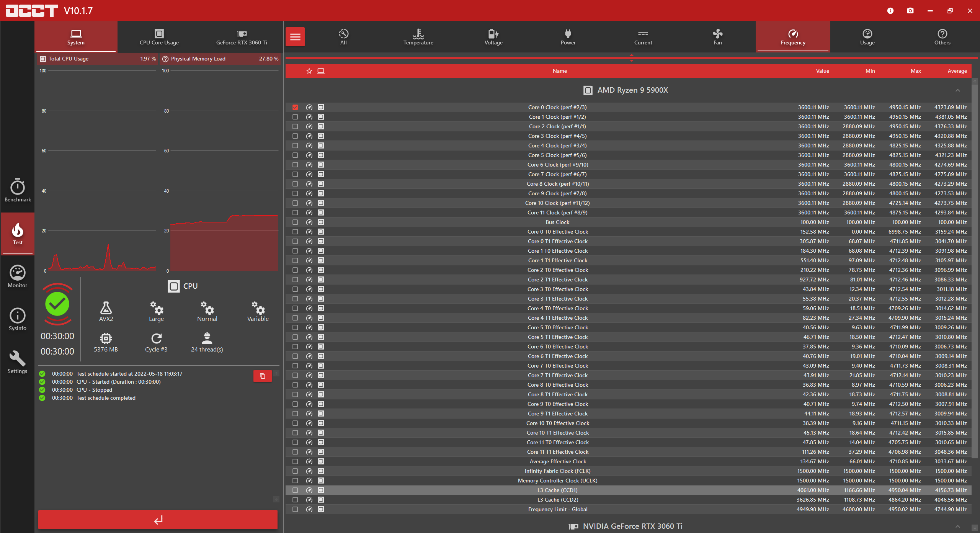Image resolution: width=980 pixels, height=533 pixels.
Task: Open the Test section in sidebar
Action: (x=18, y=234)
